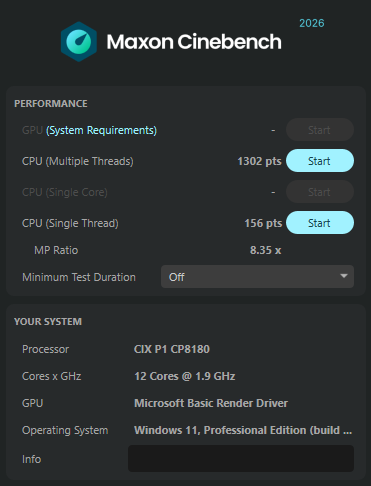
Task: Click the YOUR SYSTEM section heading
Action: tap(48, 321)
